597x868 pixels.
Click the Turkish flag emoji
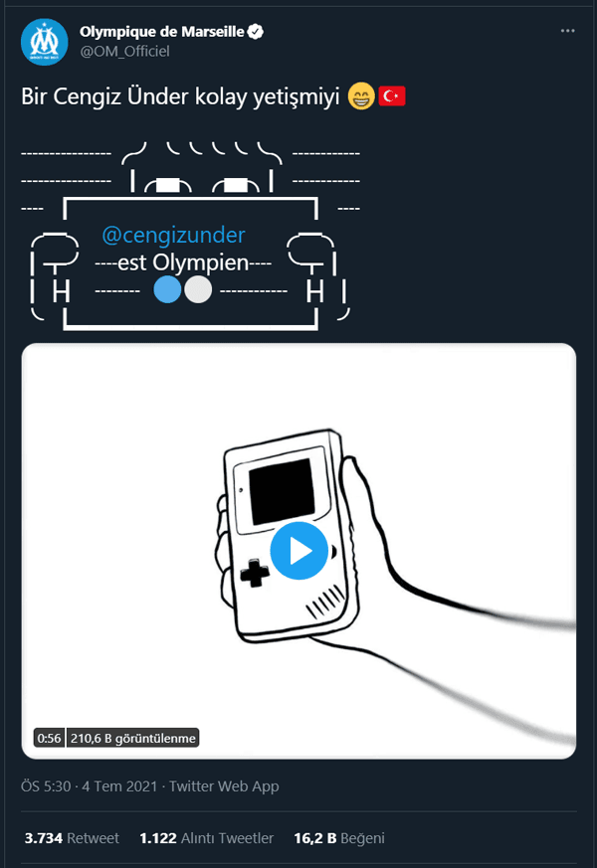[x=392, y=96]
